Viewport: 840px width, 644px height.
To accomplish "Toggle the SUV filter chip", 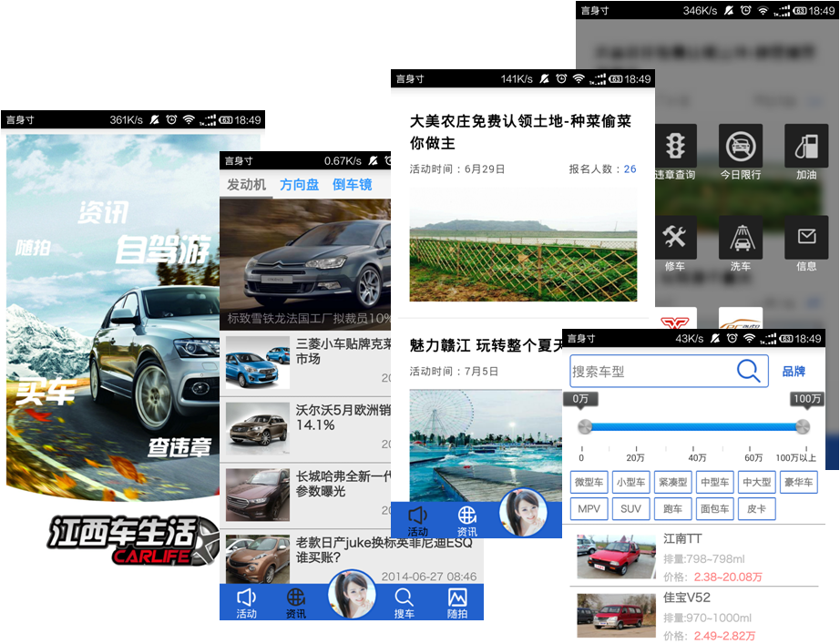I will pyautogui.click(x=630, y=509).
